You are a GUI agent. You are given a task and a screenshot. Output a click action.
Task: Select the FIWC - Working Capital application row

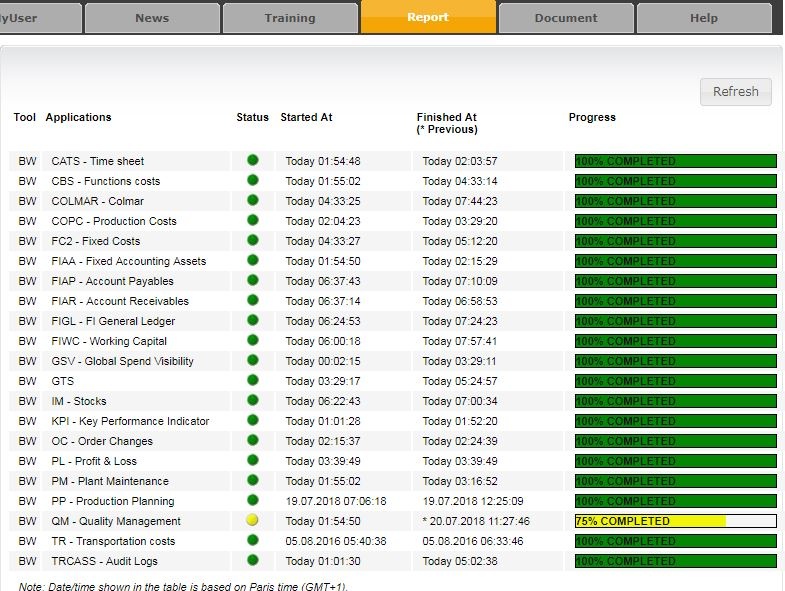[109, 341]
